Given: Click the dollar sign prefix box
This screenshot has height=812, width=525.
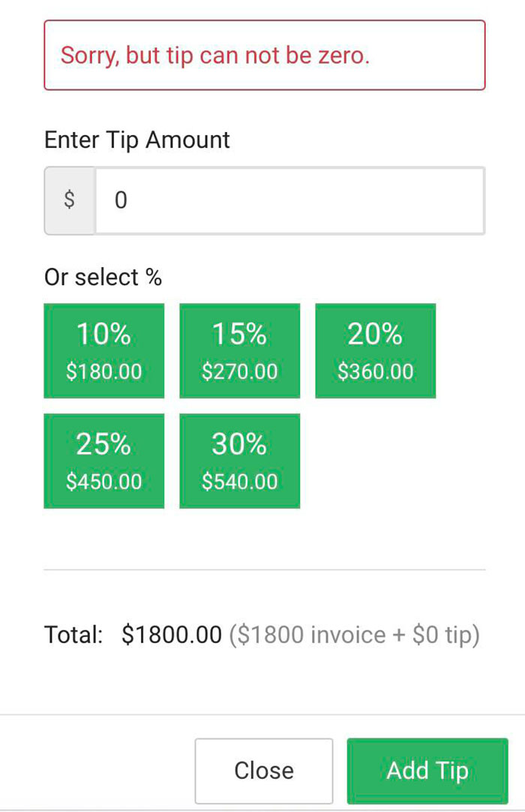Looking at the screenshot, I should [x=69, y=200].
